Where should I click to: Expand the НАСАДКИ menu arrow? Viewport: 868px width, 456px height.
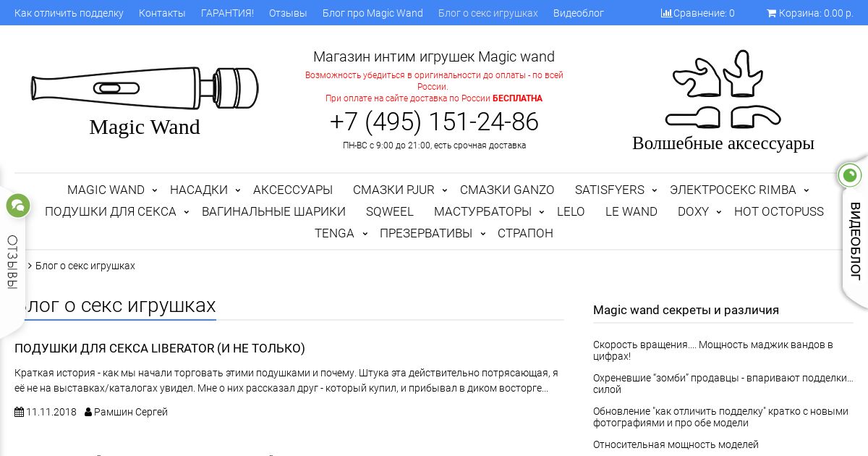click(x=237, y=190)
